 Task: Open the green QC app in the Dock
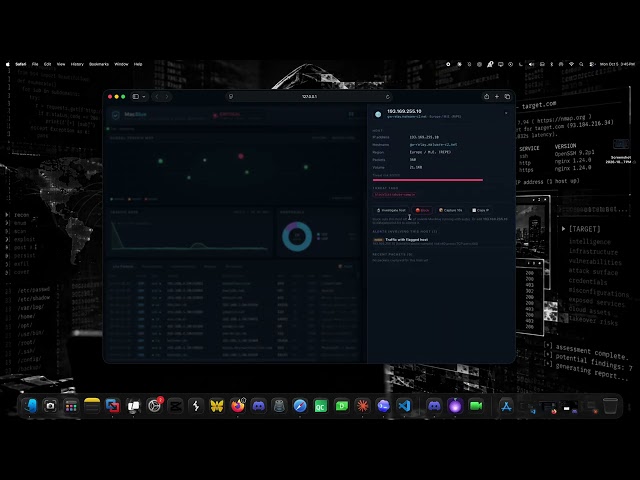[321, 406]
